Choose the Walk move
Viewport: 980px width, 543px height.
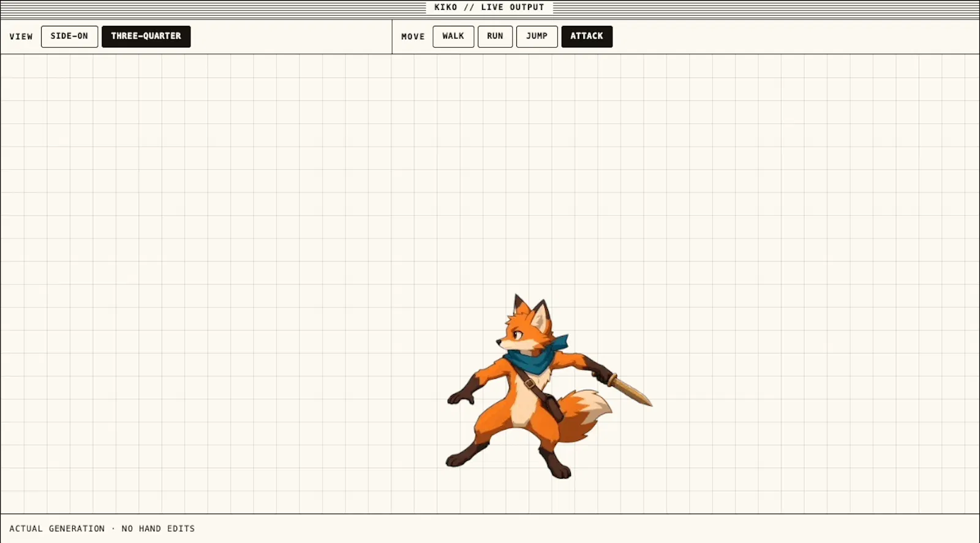click(x=453, y=36)
